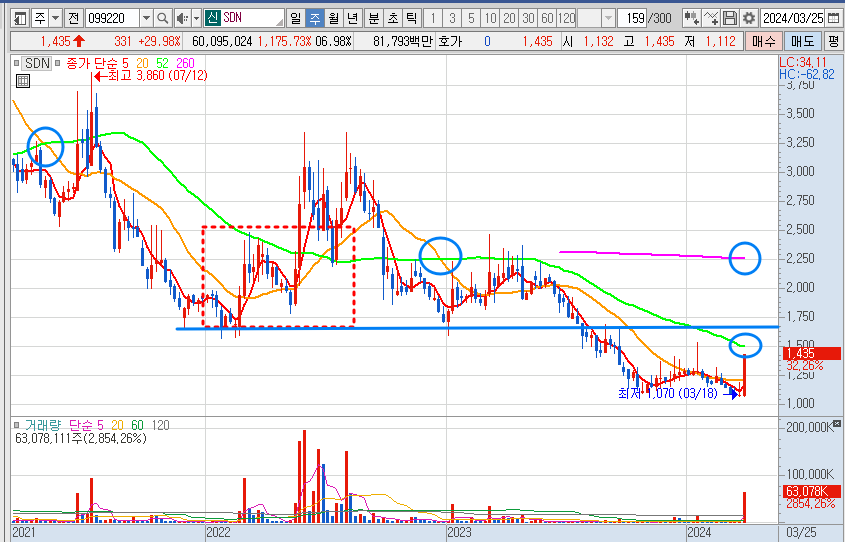The width and height of the screenshot is (845, 542).
Task: Choose the 60 interval button
Action: pos(548,18)
